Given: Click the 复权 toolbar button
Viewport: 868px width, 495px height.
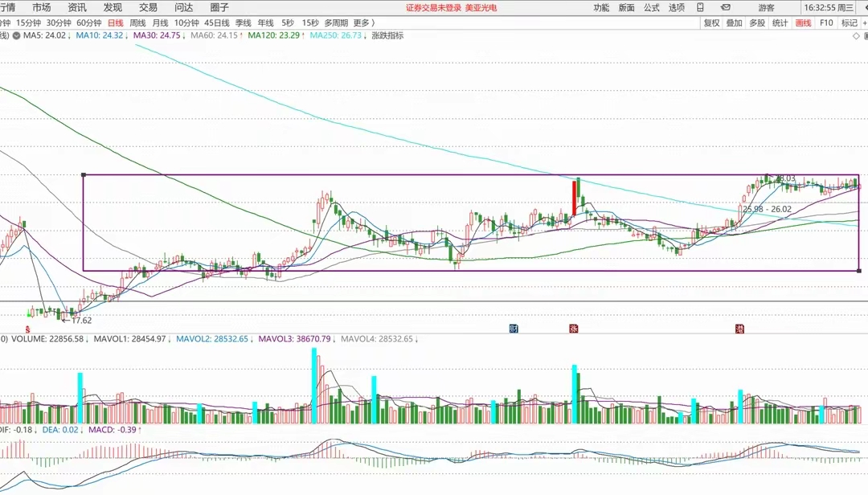Looking at the screenshot, I should click(711, 22).
